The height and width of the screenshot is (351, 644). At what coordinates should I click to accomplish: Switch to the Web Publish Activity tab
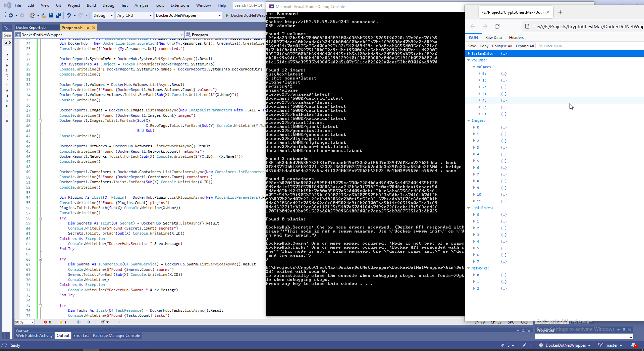34,336
